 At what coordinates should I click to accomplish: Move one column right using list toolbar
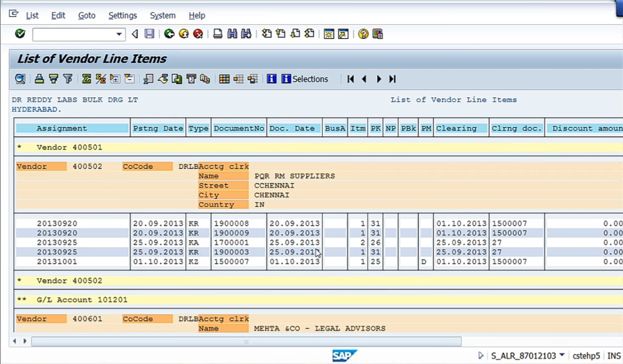378,79
